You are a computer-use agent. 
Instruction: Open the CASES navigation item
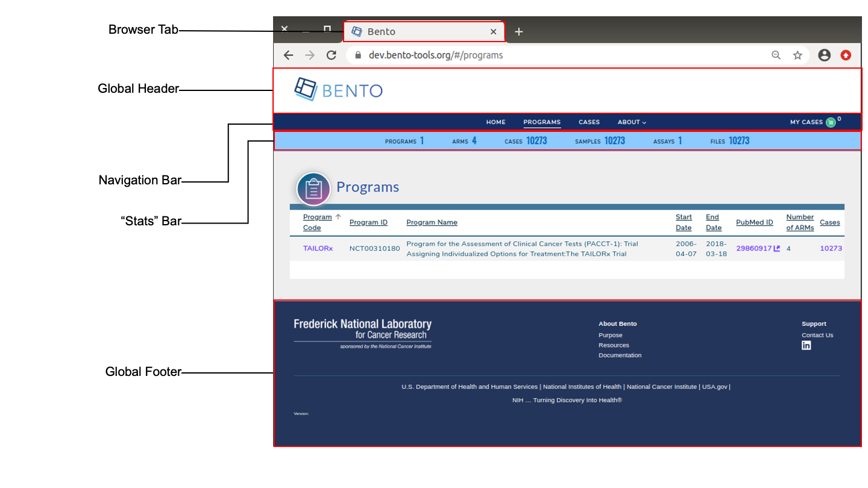pyautogui.click(x=589, y=122)
